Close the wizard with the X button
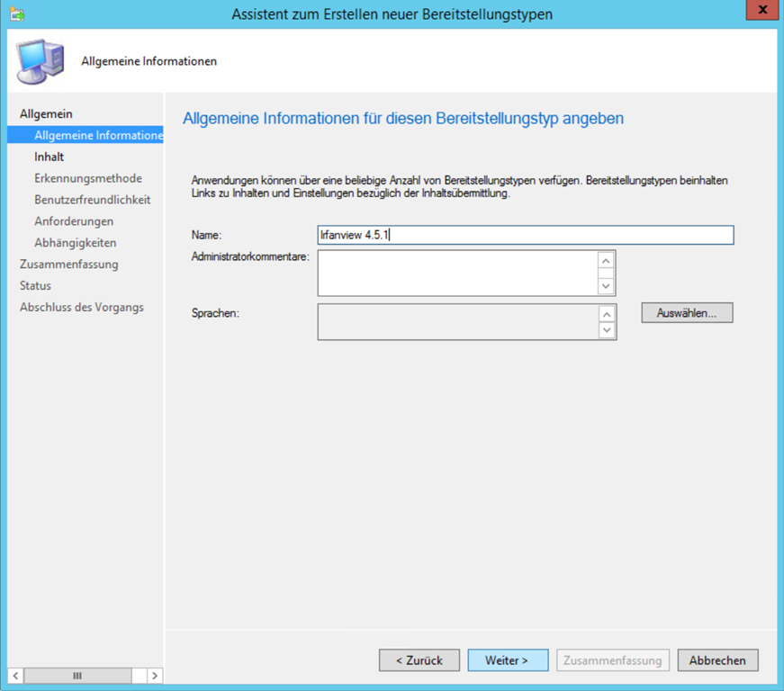 (760, 13)
